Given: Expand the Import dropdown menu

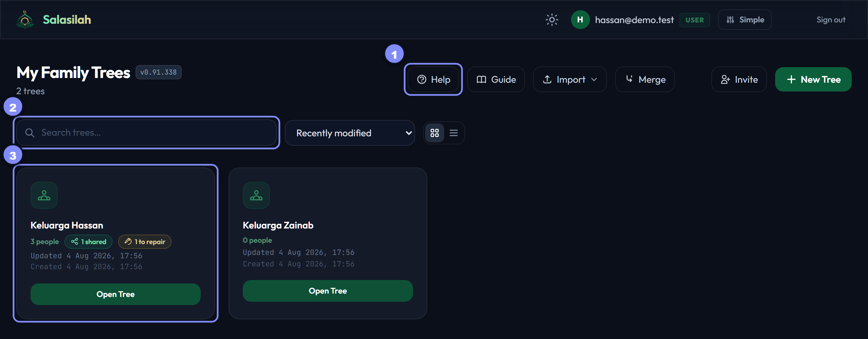Looking at the screenshot, I should point(570,79).
